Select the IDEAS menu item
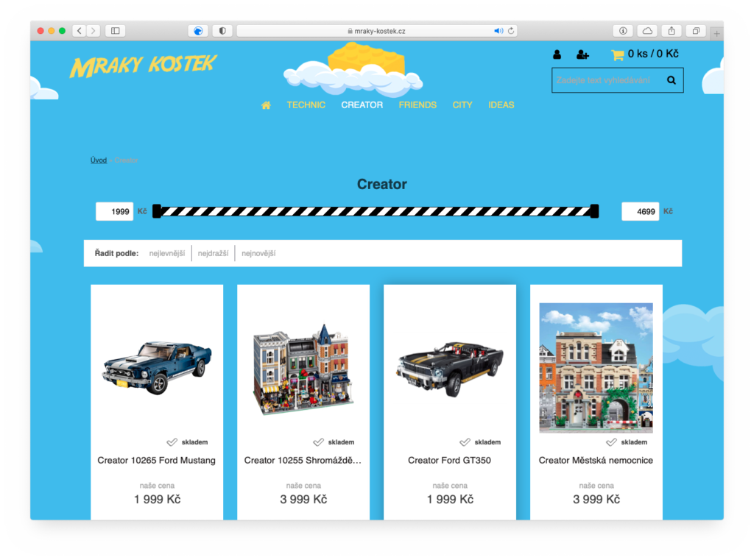 point(501,105)
